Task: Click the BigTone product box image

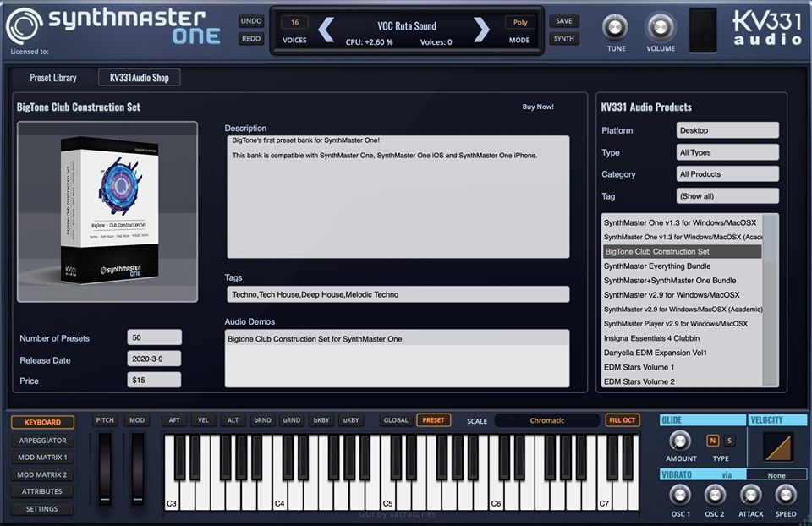Action: coord(107,211)
